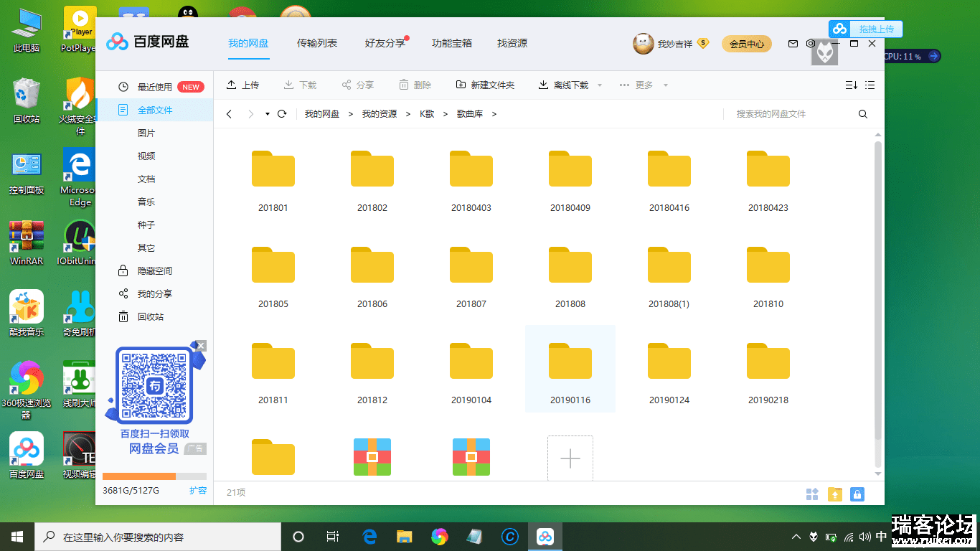Click the Member Center (会员中心) button
The image size is (980, 551).
[x=746, y=44]
